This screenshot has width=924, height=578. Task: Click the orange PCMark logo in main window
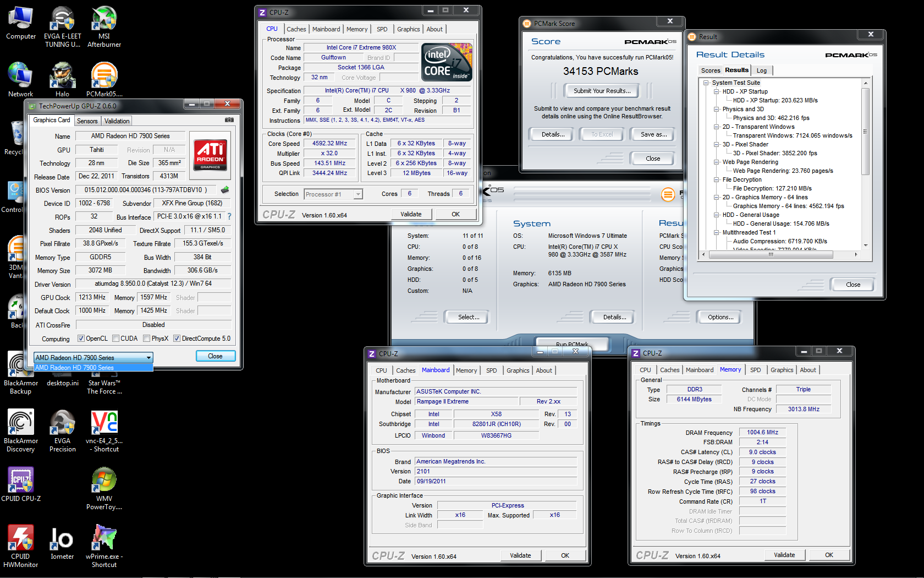[x=668, y=194]
